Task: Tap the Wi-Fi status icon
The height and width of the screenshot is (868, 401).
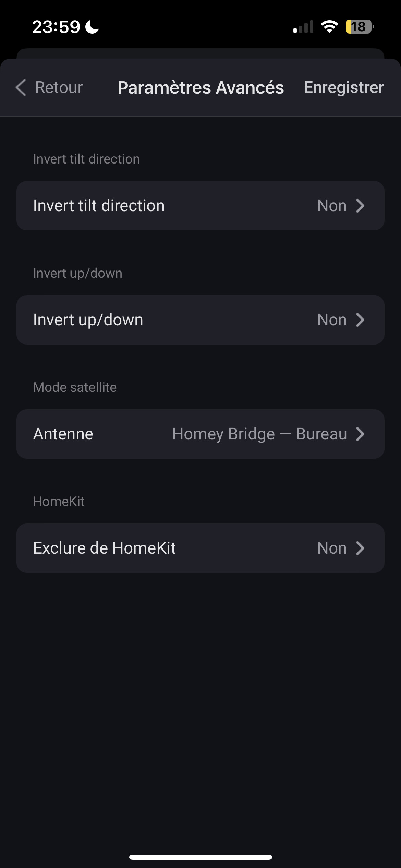Action: (329, 27)
